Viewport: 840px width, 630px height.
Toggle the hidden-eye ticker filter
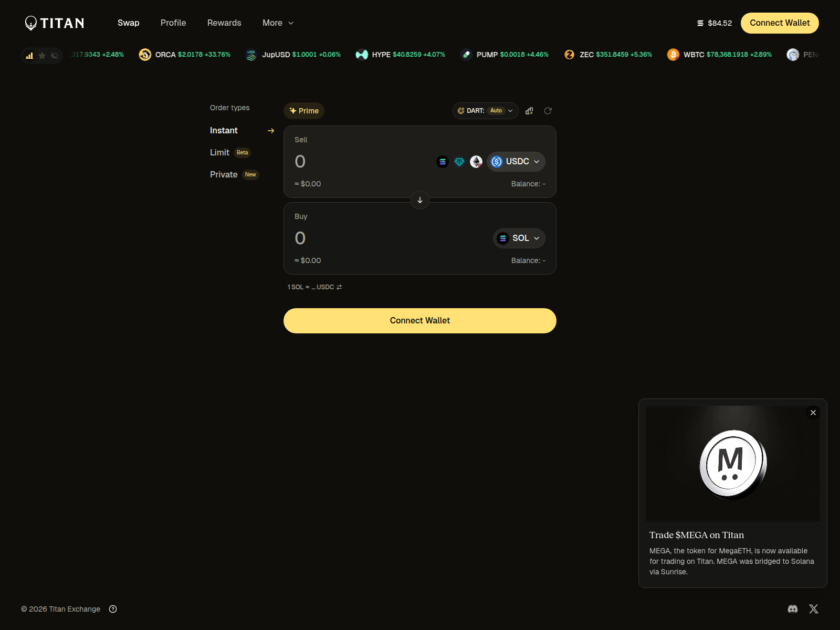point(55,55)
